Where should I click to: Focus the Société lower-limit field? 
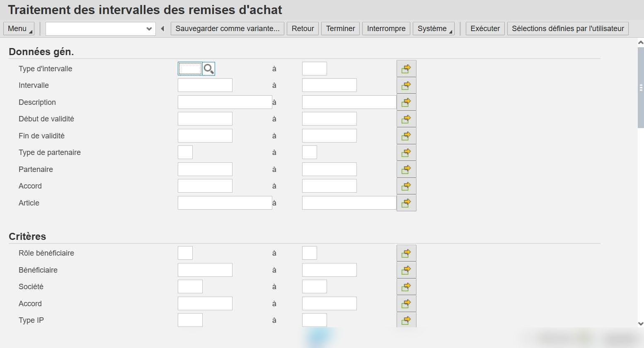(190, 287)
